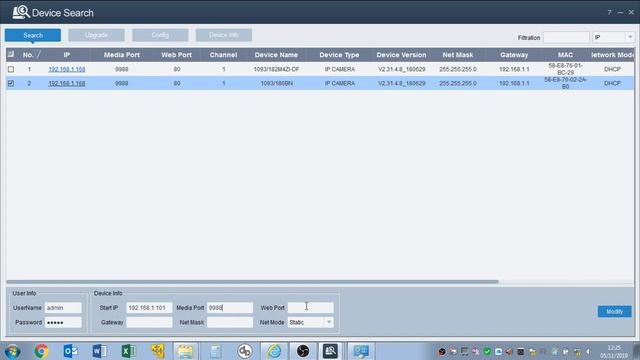This screenshot has height=360, width=640.
Task: Uncheck the box for device row 2
Action: pyautogui.click(x=11, y=83)
